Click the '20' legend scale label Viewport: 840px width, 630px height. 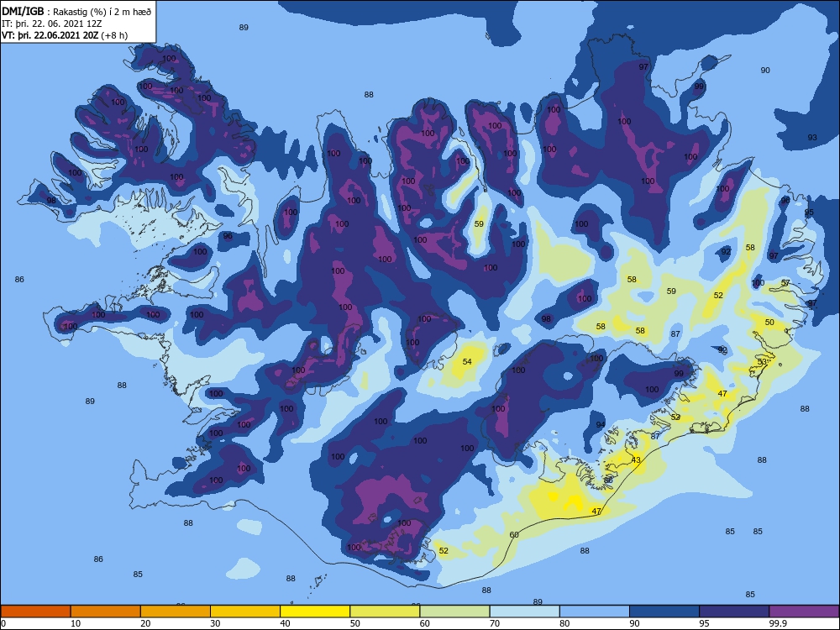pos(145,623)
